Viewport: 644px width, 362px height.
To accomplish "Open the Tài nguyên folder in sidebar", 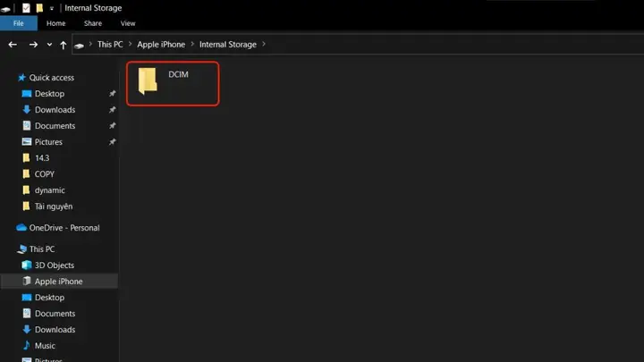I will coord(54,206).
